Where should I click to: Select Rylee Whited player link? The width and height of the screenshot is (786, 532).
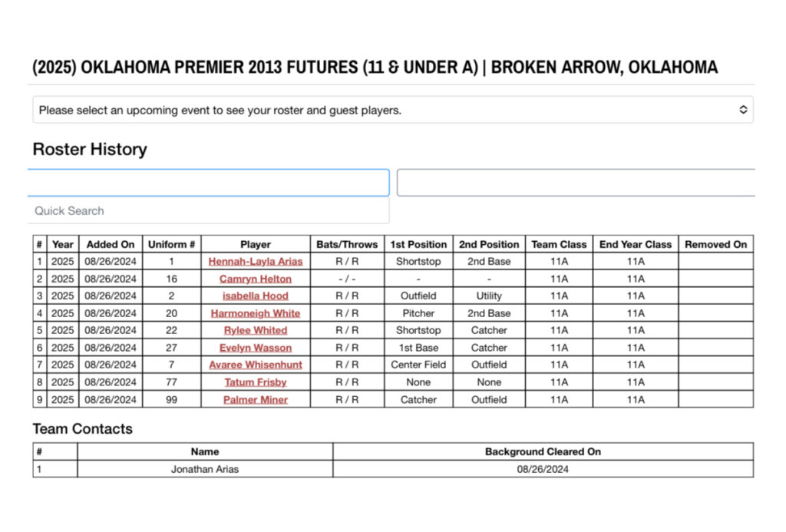coord(256,331)
